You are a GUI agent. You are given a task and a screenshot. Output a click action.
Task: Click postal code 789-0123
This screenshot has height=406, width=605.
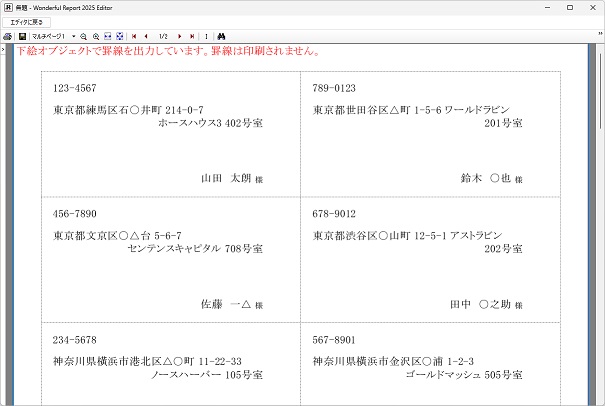point(334,88)
